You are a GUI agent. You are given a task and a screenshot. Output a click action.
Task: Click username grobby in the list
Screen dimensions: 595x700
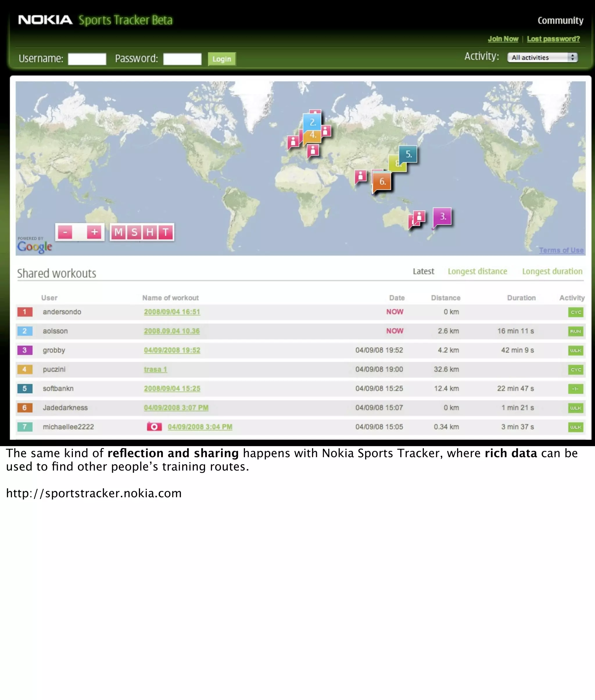coord(54,350)
